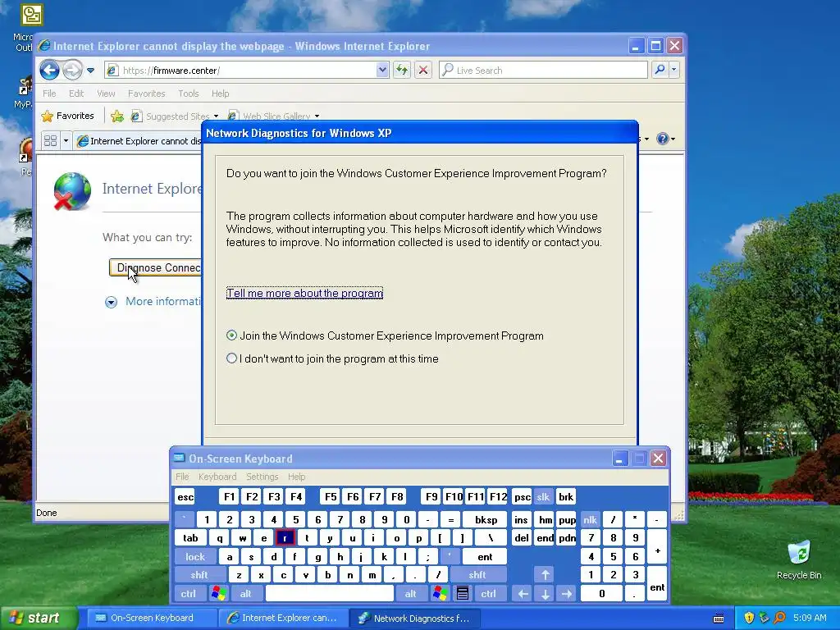Toggle the lock (caps lock) key
Image resolution: width=840 pixels, height=630 pixels.
pyautogui.click(x=195, y=557)
